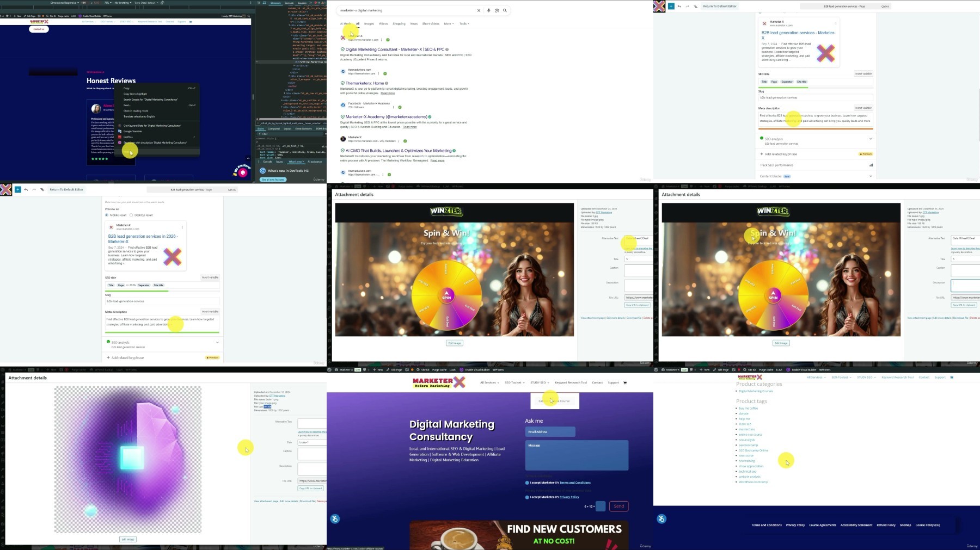Click the purple brain image preview
The width and height of the screenshot is (980, 550).
point(128,460)
